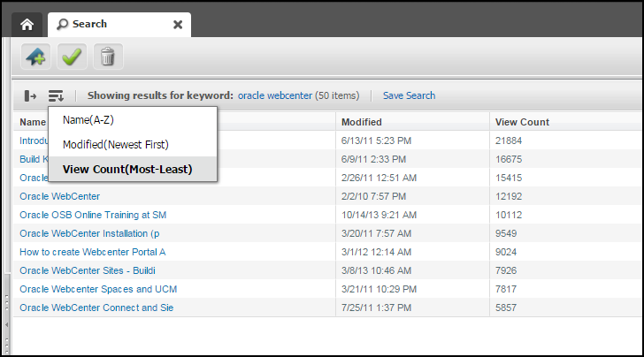Open How to create Webcenter Portal A
644x357 pixels.
point(92,252)
